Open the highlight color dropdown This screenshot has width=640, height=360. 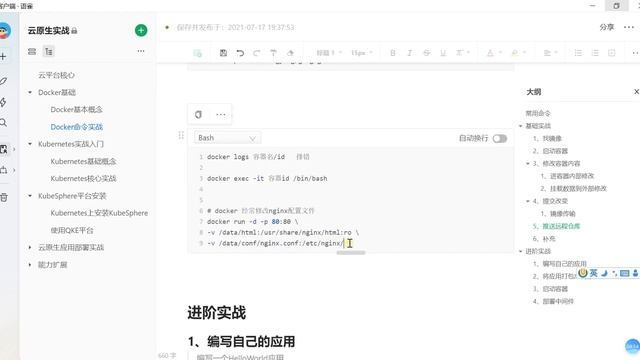coord(518,53)
